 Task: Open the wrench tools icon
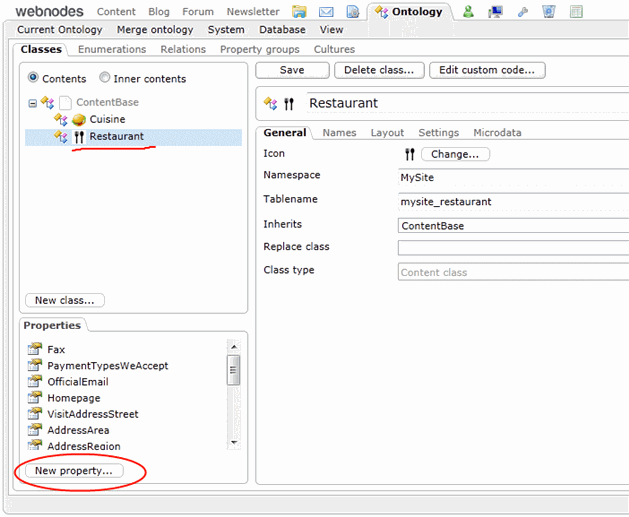(x=522, y=12)
